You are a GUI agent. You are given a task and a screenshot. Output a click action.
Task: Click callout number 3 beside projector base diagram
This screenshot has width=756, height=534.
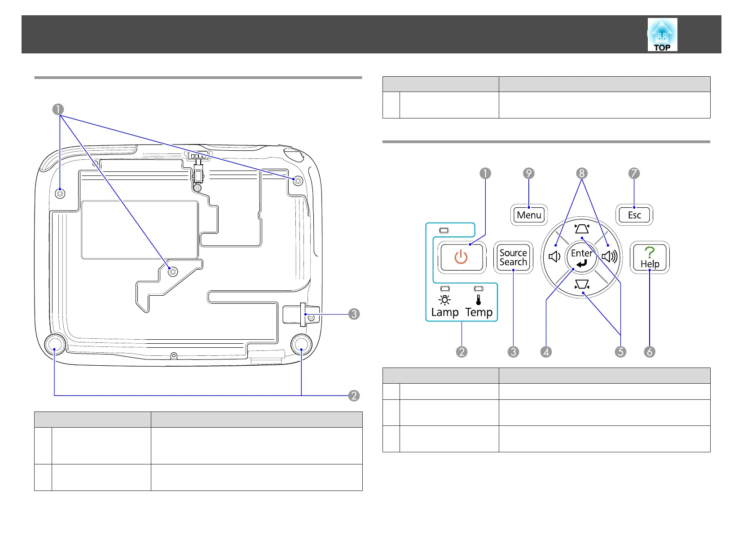click(x=354, y=314)
